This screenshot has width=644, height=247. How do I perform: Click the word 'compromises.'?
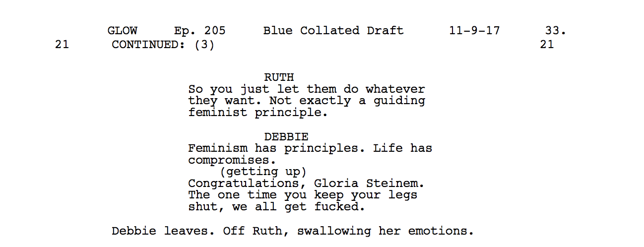pyautogui.click(x=232, y=160)
